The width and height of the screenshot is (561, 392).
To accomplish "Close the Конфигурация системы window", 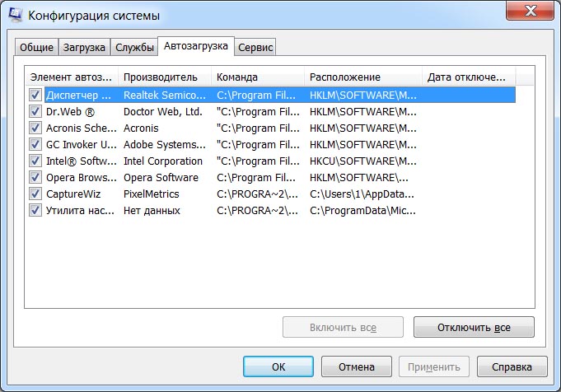I will [x=534, y=13].
